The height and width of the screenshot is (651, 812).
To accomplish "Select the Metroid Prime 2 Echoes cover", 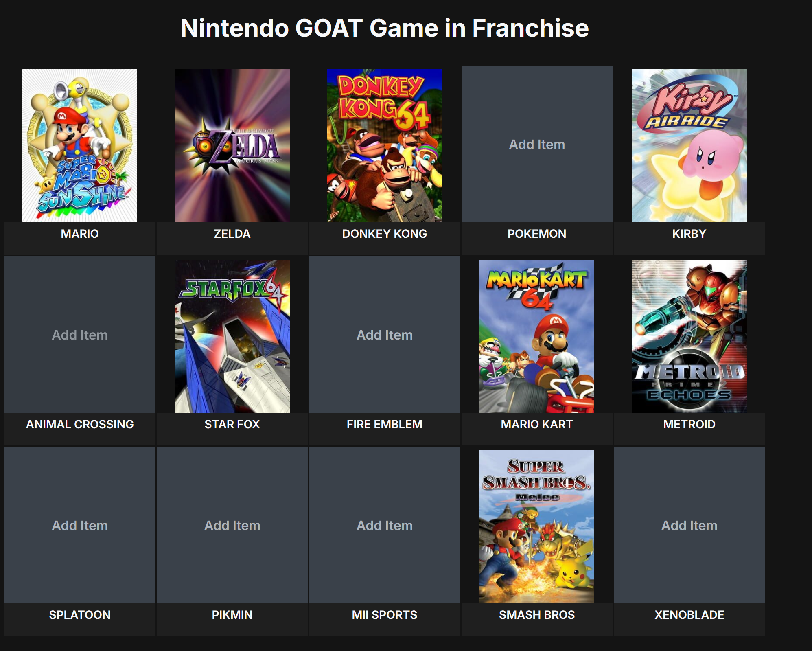I will point(689,336).
